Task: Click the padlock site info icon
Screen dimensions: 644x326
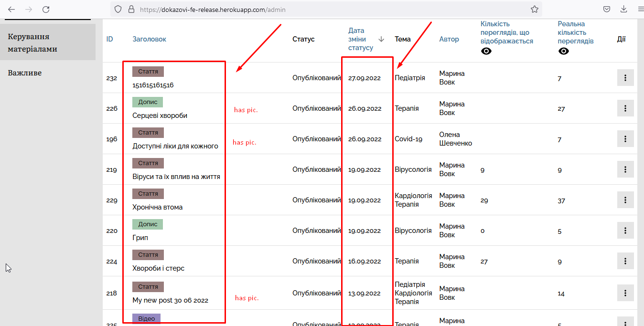Action: (x=131, y=9)
